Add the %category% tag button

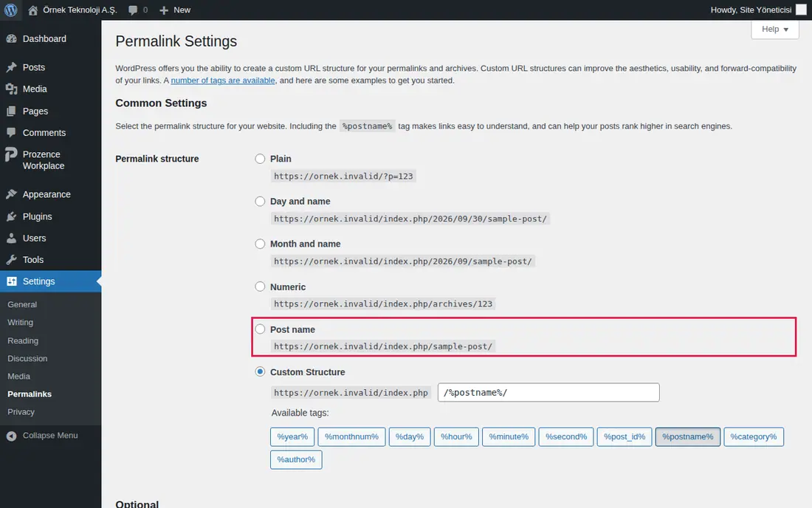point(754,436)
